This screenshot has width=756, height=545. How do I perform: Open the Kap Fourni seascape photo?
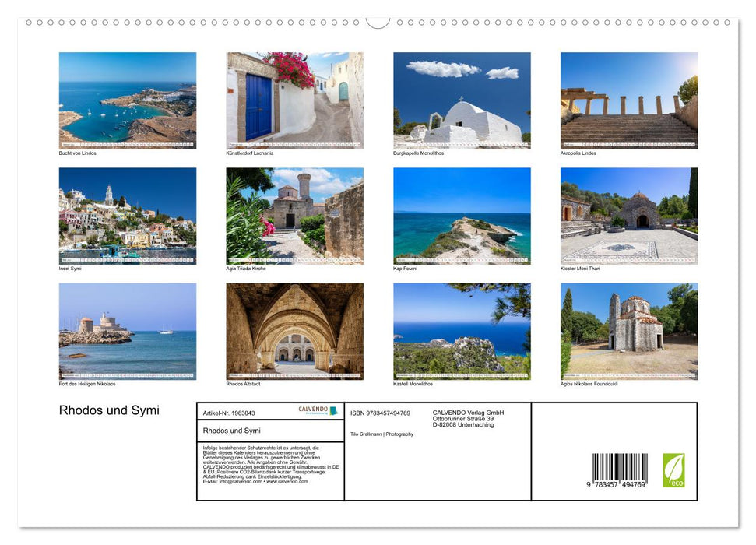[462, 216]
